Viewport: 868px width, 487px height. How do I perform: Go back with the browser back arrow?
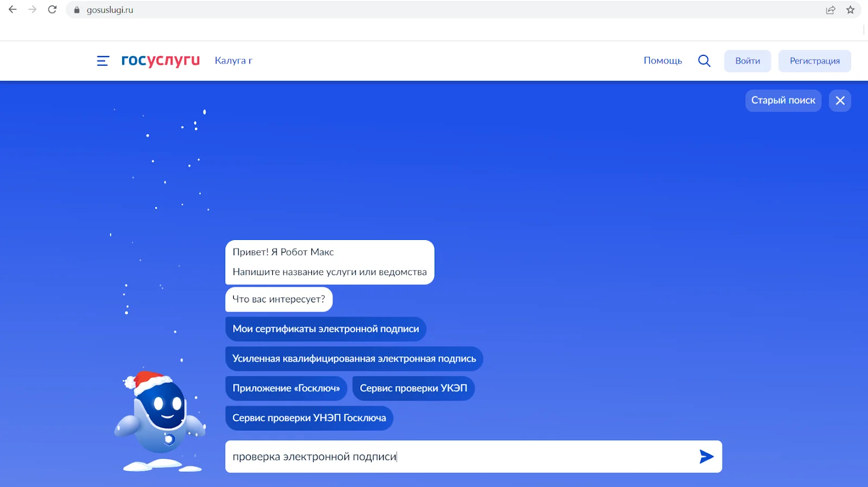click(x=13, y=10)
